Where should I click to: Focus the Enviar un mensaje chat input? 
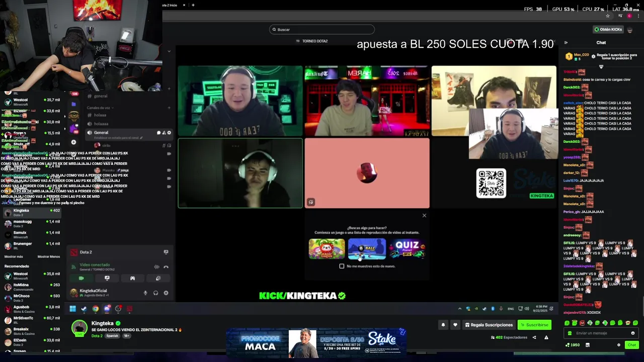pos(601,333)
